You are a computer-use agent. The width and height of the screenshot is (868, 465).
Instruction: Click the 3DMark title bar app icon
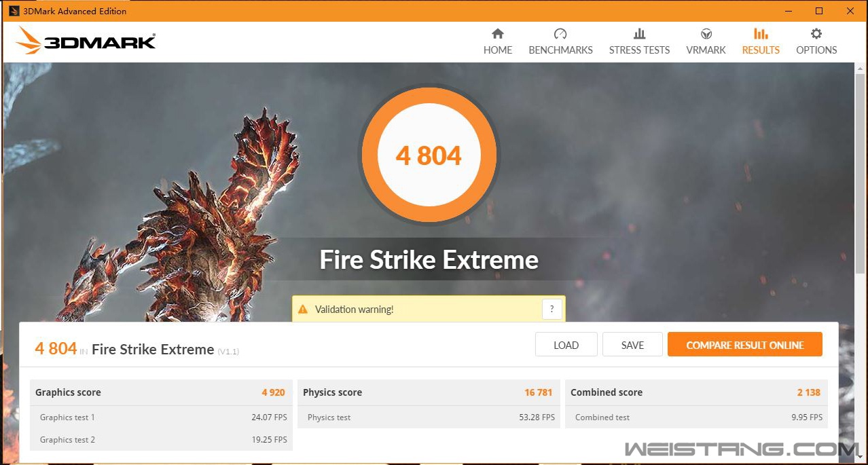[x=14, y=11]
